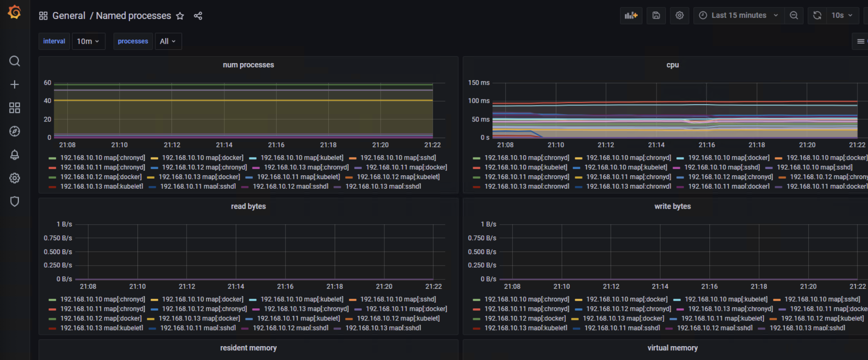Open the Alerting bell icon
The image size is (868, 360).
(x=15, y=155)
